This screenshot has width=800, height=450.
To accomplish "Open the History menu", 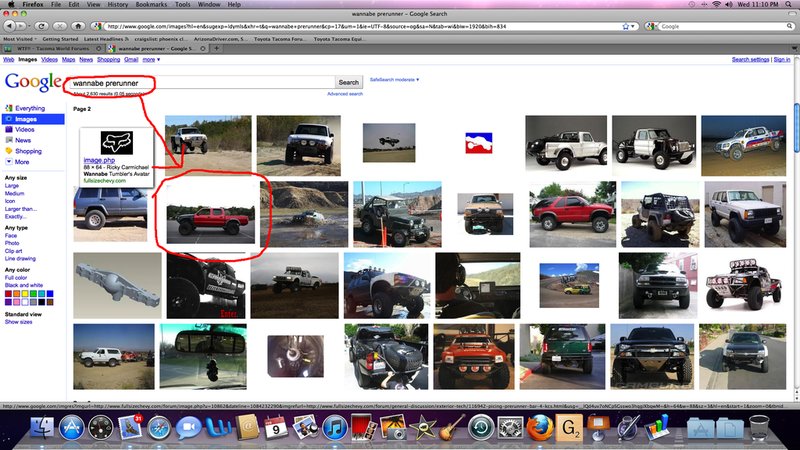I will point(118,4).
